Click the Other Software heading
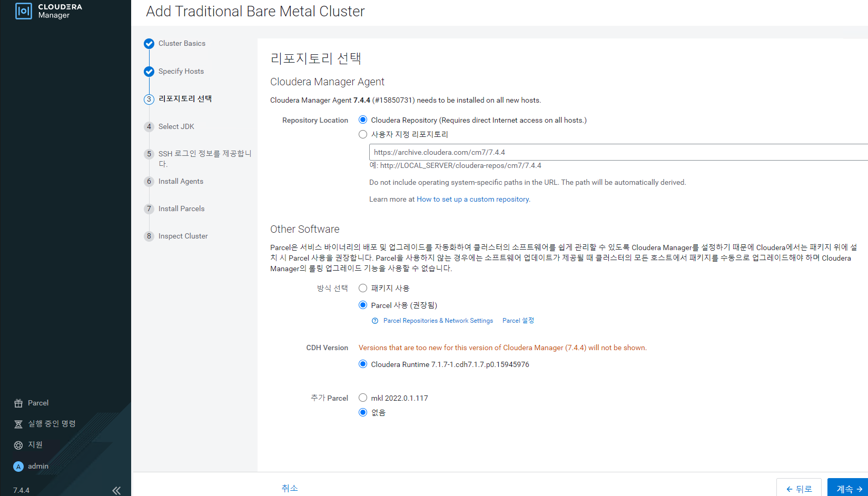The height and width of the screenshot is (496, 868). [305, 229]
